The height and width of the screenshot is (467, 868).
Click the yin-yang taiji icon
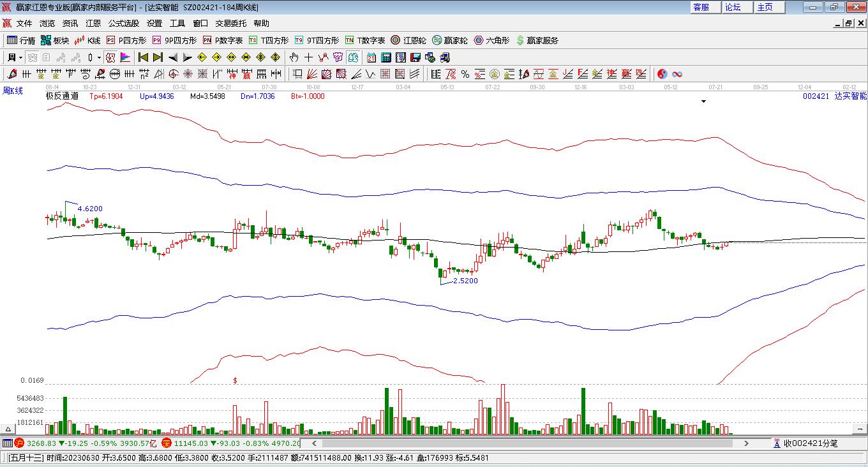click(662, 74)
